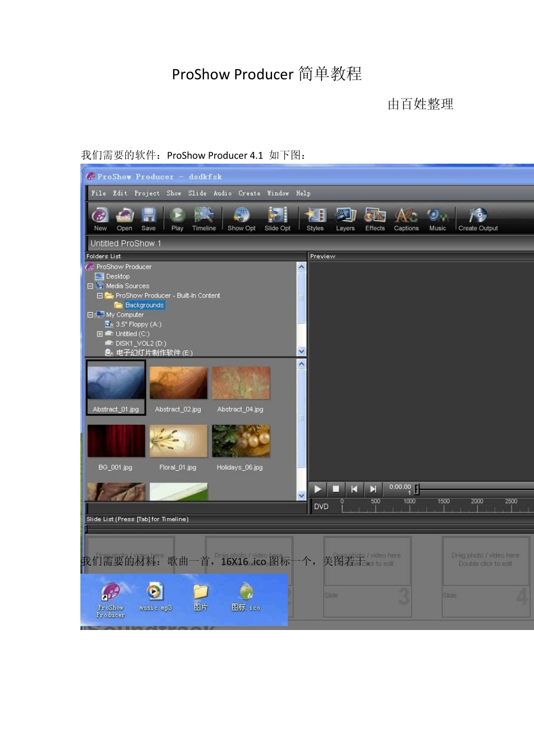Click the Play toolbar icon
Screen dimensions: 534x756
(x=177, y=219)
